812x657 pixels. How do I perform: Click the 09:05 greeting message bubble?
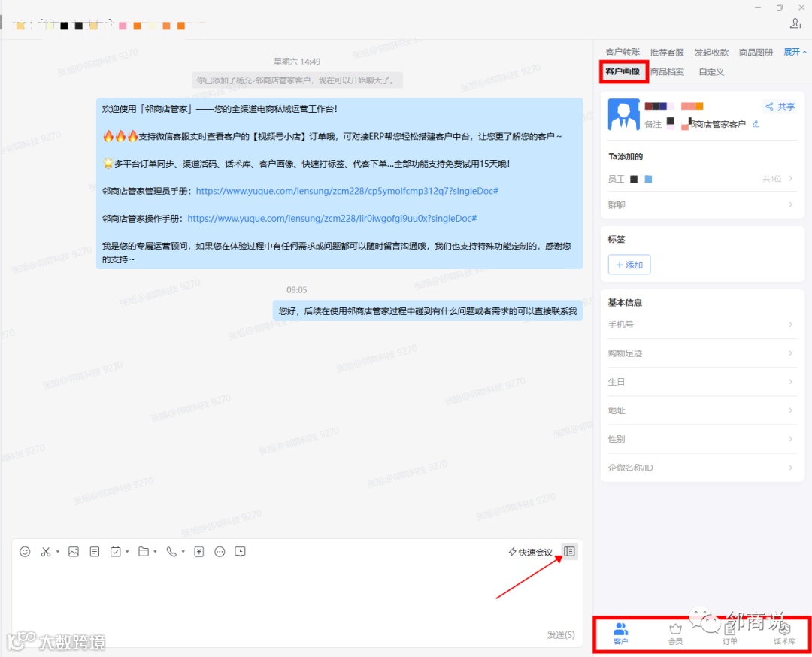428,311
